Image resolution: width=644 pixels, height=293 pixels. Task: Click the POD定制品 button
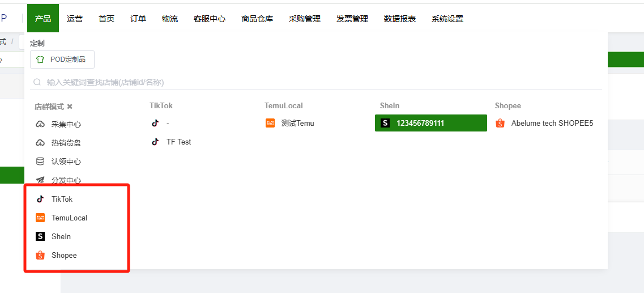pyautogui.click(x=62, y=60)
